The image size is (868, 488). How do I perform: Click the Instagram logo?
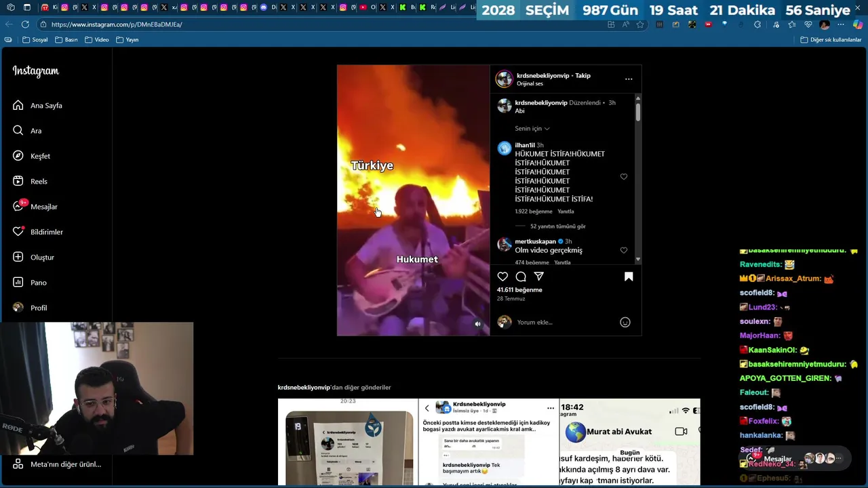coord(35,71)
